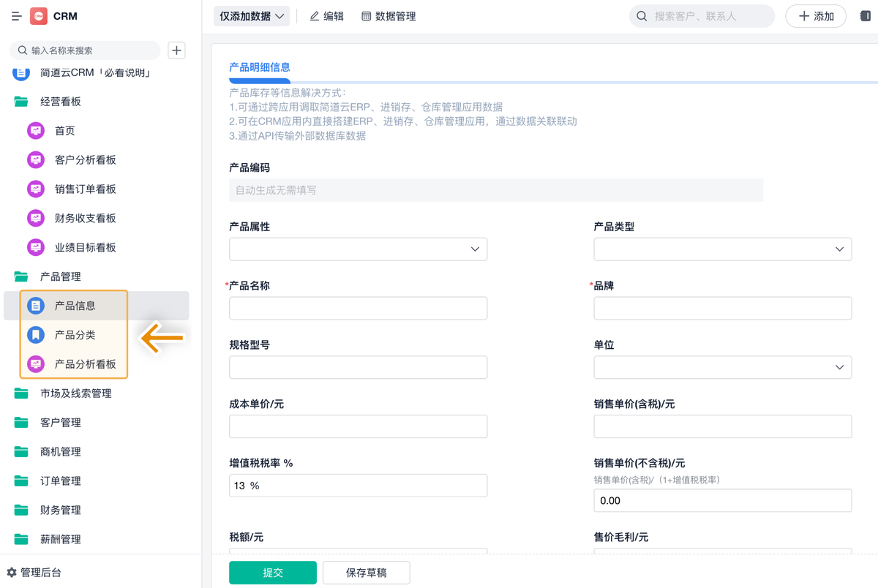The height and width of the screenshot is (588, 878).
Task: Click 销售订单看板 dashboard icon
Action: coord(36,189)
